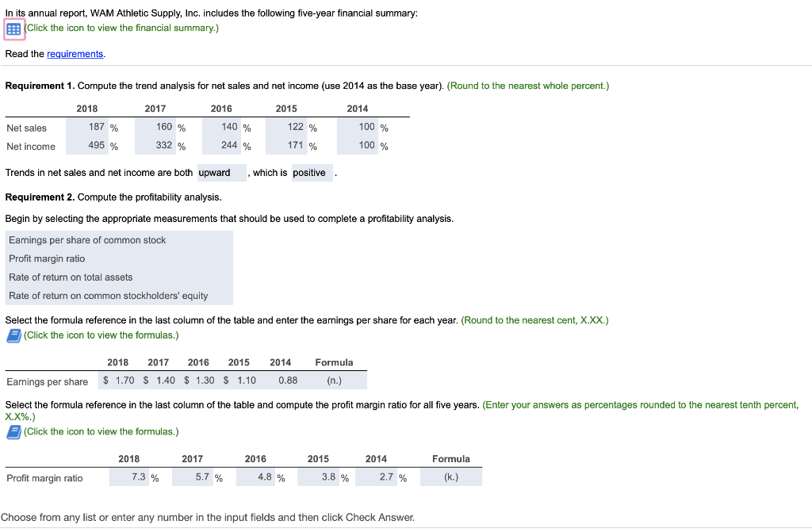Open the 'positive' dropdown
The height and width of the screenshot is (532, 812).
coord(312,172)
